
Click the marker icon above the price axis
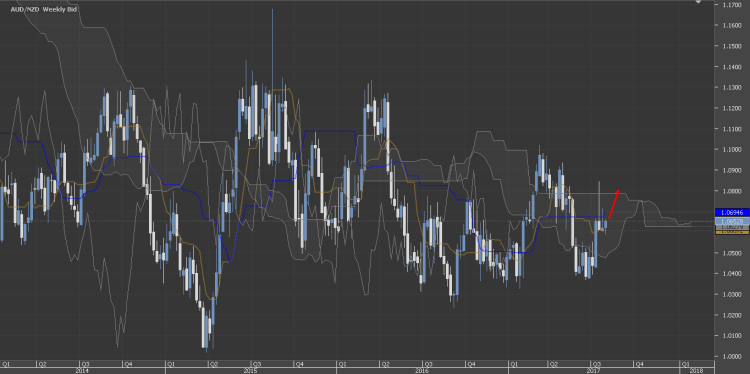pos(698,2)
